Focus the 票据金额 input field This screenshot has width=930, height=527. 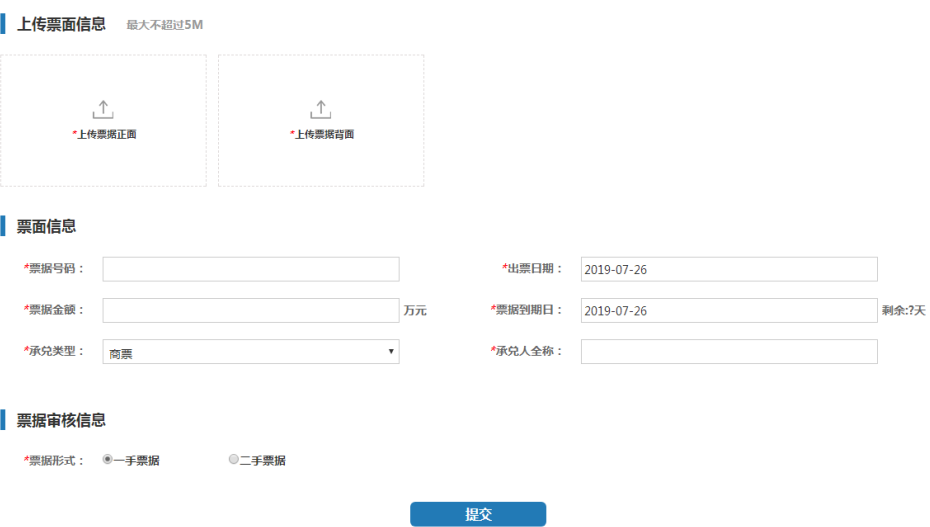tap(250, 311)
